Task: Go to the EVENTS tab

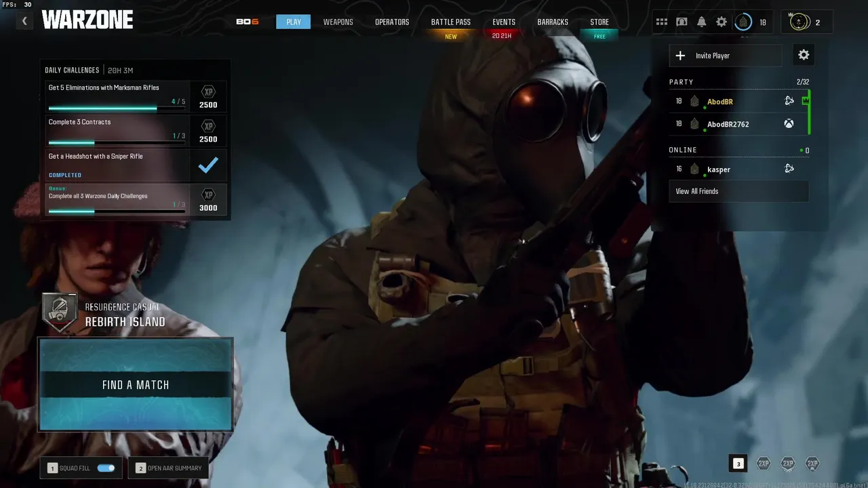Action: click(x=504, y=22)
